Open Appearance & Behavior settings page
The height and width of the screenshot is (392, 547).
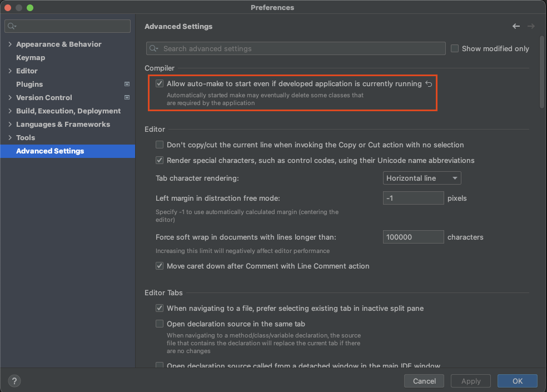58,44
